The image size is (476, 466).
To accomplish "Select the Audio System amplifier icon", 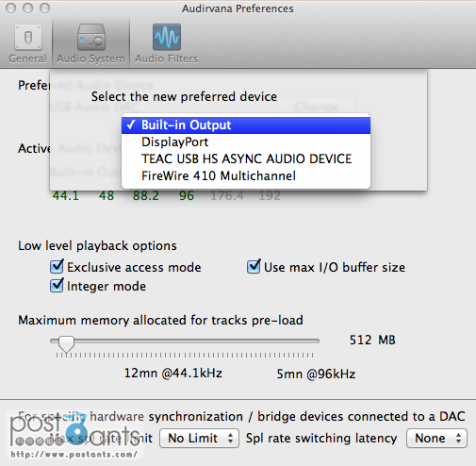I will click(x=90, y=37).
